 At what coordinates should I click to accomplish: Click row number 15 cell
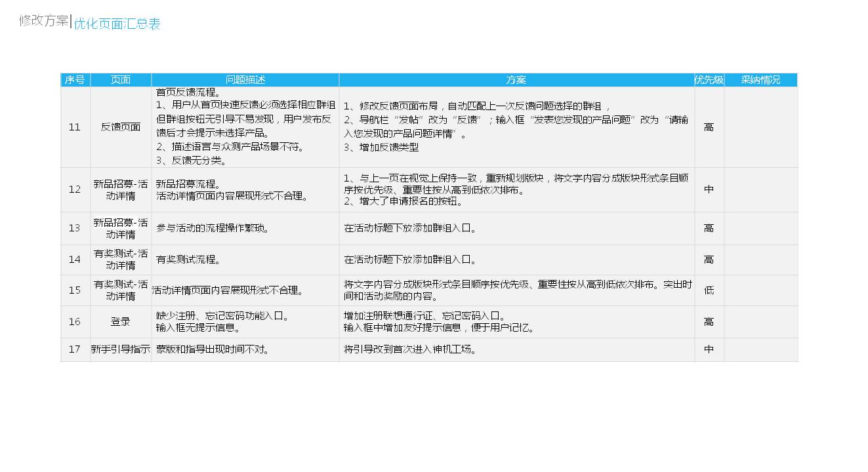click(x=75, y=290)
